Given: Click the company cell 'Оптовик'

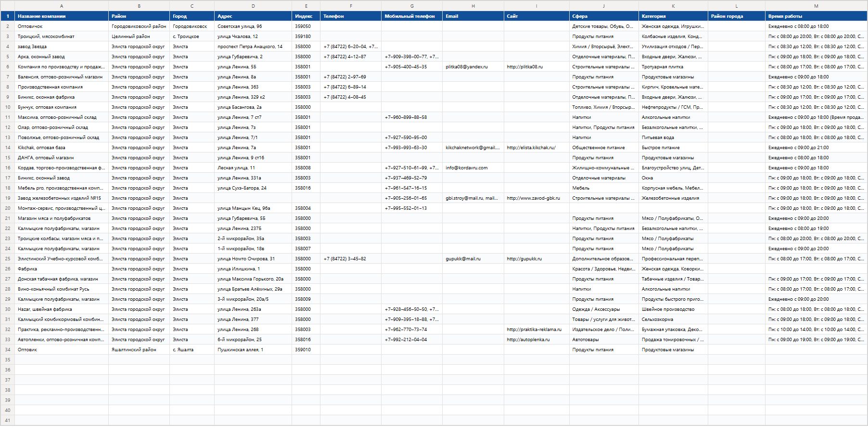Looking at the screenshot, I should coord(62,350).
